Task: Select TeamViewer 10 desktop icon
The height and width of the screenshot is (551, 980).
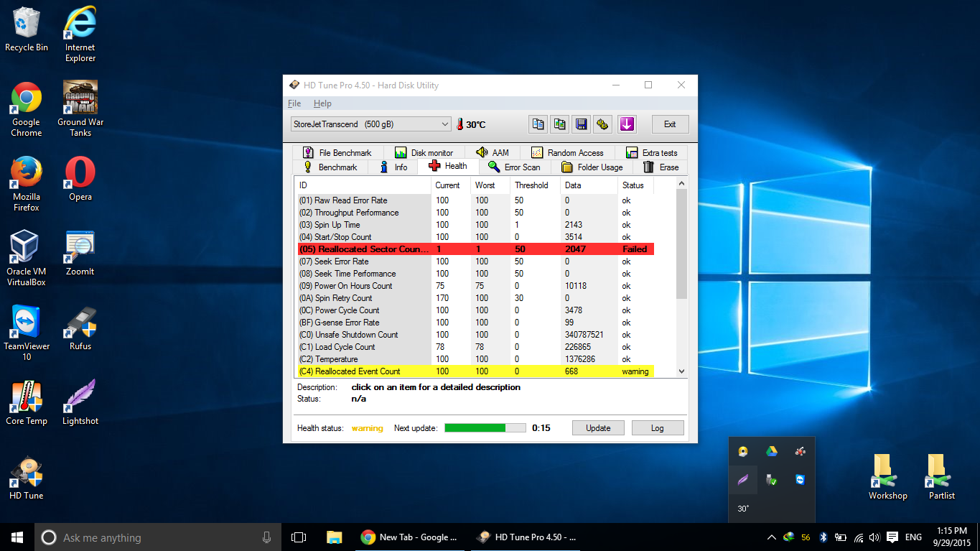Action: pos(27,333)
